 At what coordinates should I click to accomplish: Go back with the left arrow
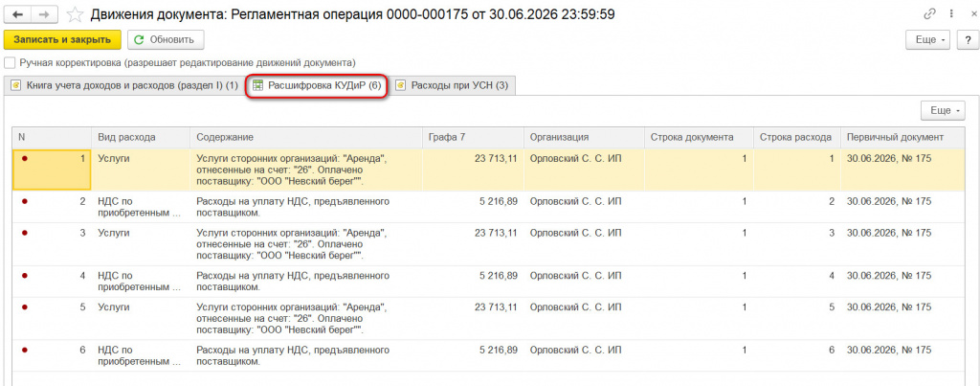(17, 13)
